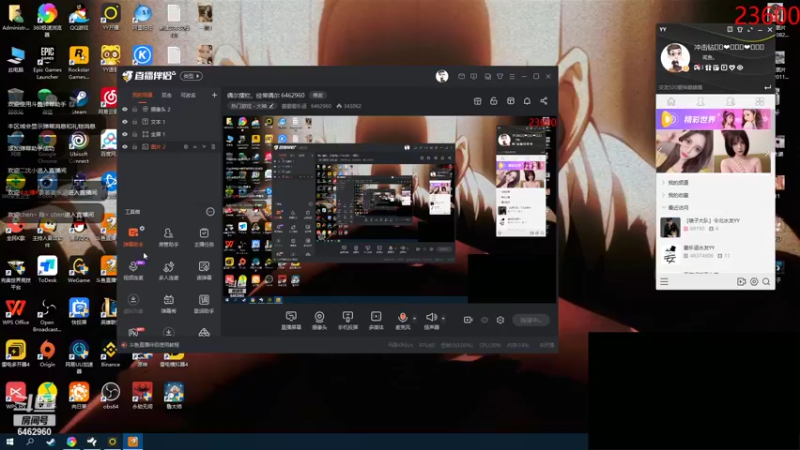This screenshot has height=450, width=800.
Task: Toggle the preview eye icon beside settings gear
Action: 484,320
